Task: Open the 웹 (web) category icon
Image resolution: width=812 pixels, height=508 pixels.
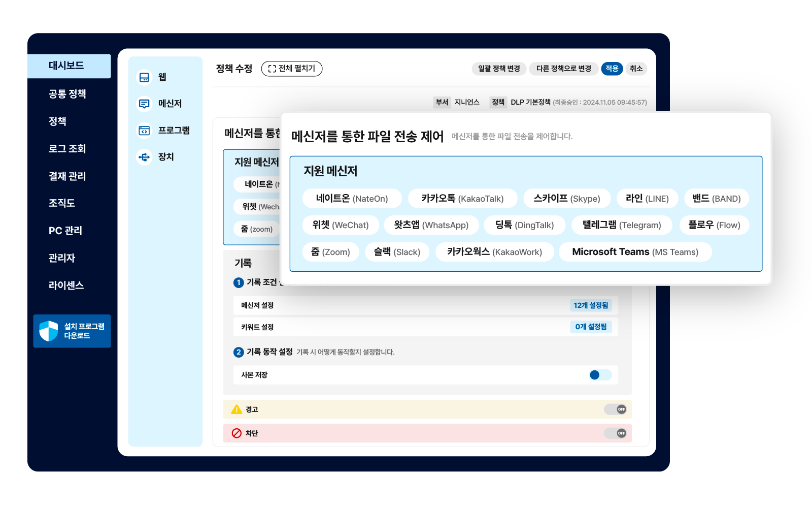Action: [x=145, y=77]
